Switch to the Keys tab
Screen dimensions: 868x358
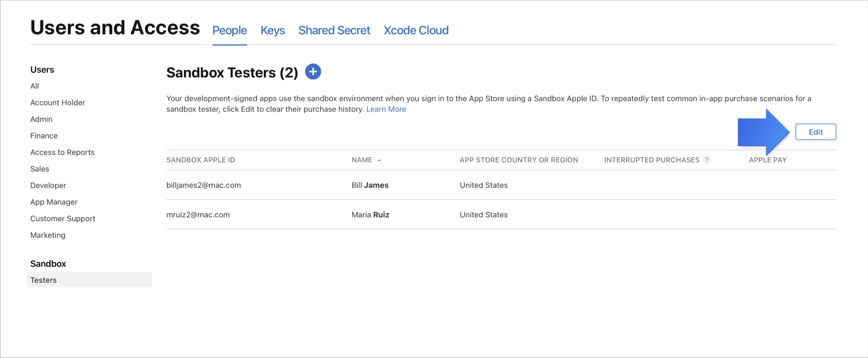[x=272, y=31]
